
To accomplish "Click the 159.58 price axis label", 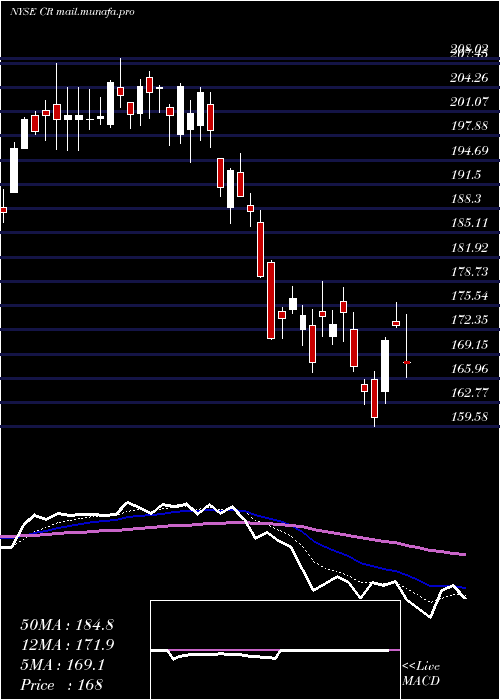I will [x=469, y=417].
